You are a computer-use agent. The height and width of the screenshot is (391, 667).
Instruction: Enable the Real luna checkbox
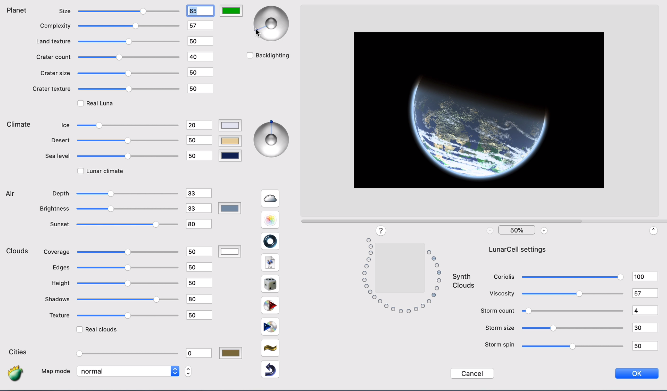click(x=80, y=103)
